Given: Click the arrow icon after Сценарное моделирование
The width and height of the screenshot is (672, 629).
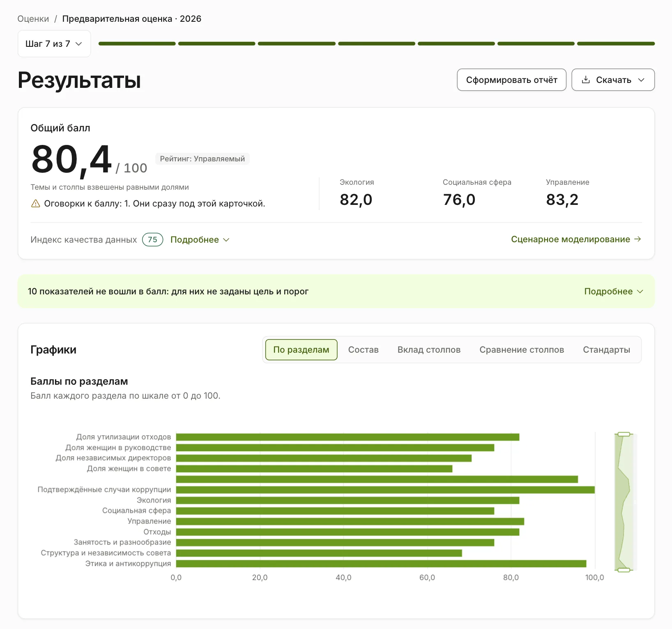Looking at the screenshot, I should coord(637,239).
